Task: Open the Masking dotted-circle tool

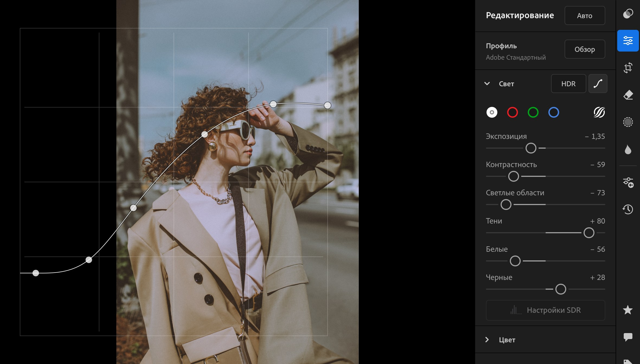Action: [x=628, y=122]
